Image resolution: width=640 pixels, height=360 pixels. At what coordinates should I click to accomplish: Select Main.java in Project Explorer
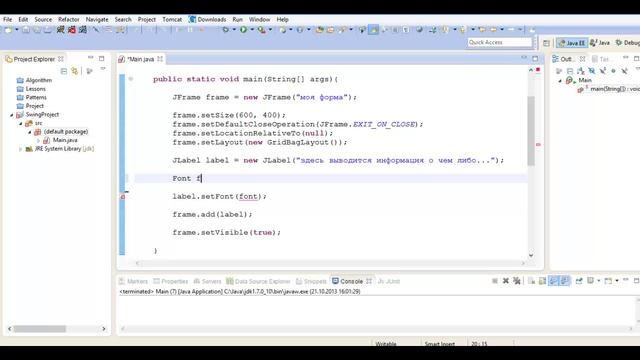click(61, 140)
